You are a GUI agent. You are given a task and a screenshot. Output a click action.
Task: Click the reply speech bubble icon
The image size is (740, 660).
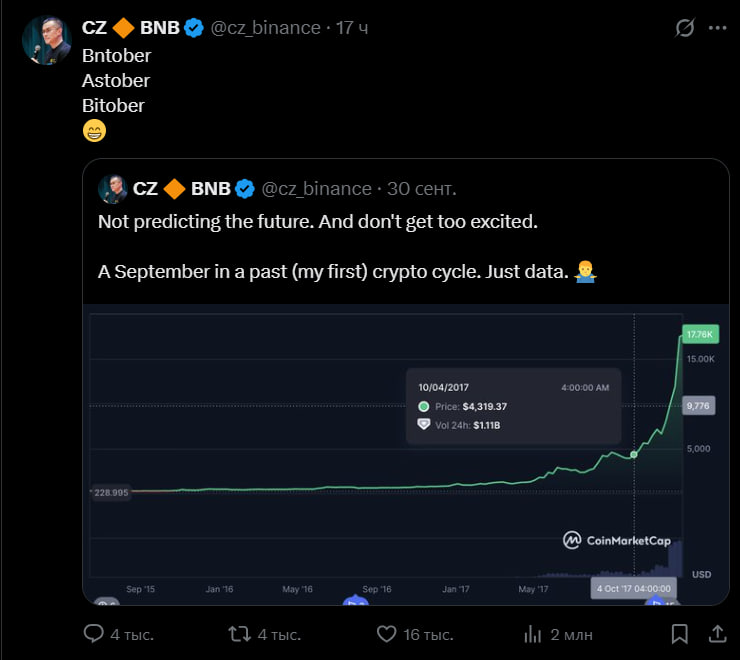94,633
